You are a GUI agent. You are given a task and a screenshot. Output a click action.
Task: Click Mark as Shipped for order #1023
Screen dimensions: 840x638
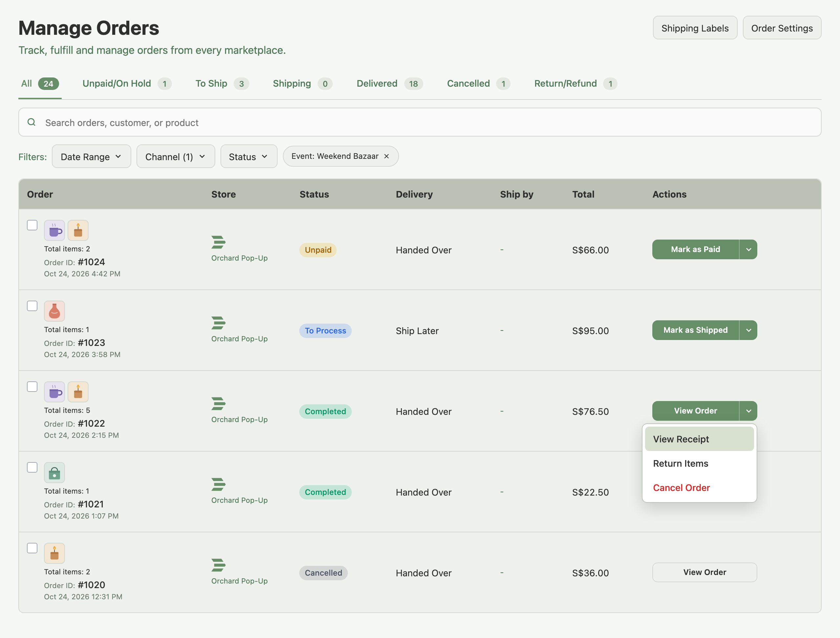[696, 330]
